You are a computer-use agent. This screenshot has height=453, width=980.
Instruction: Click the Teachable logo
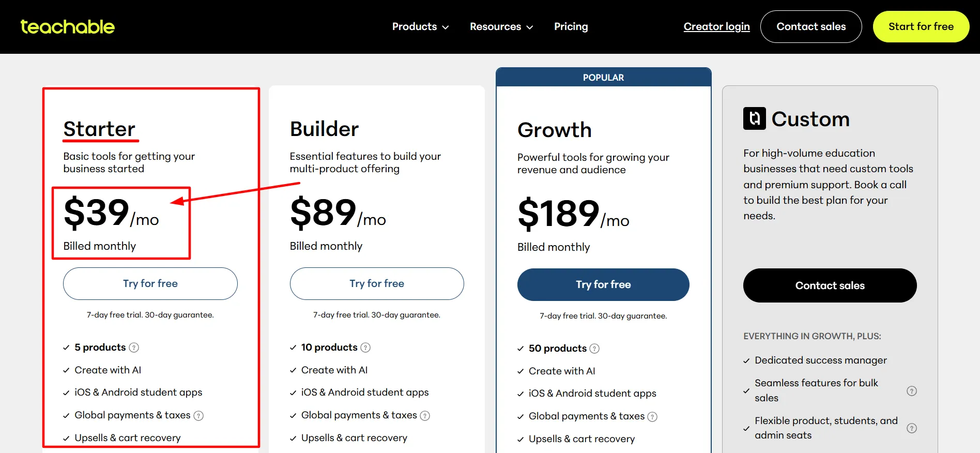tap(67, 27)
